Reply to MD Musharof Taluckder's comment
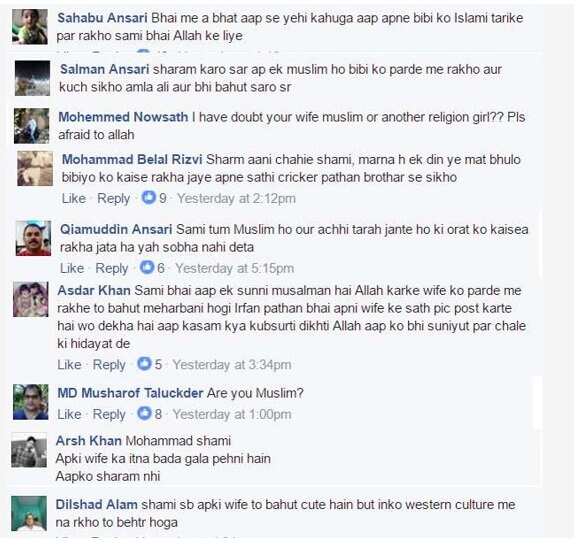 tap(109, 414)
